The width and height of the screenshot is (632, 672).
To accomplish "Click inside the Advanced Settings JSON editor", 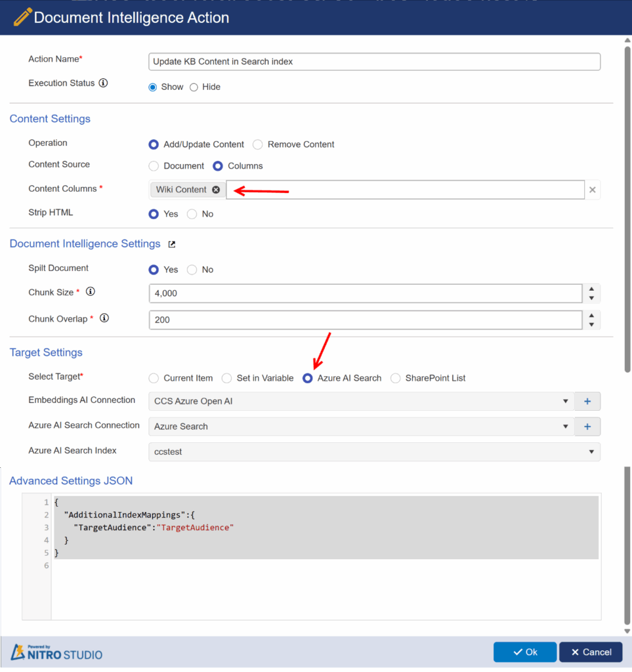I will [326, 584].
